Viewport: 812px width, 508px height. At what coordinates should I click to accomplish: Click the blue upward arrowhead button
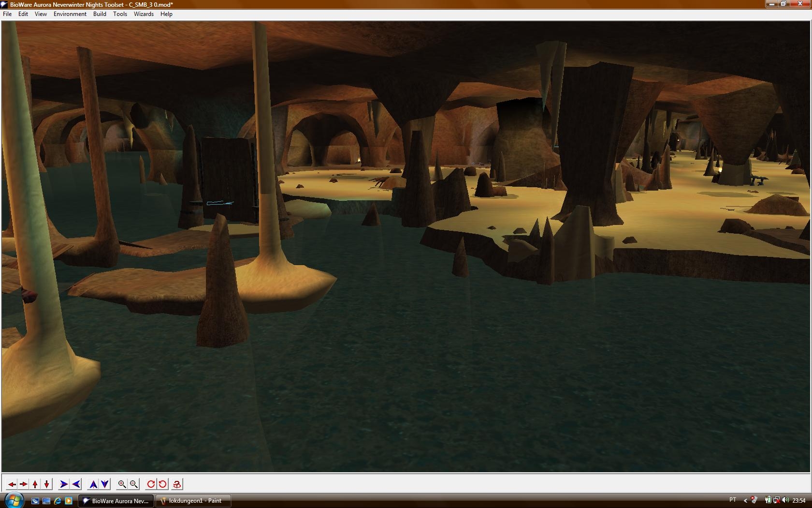coord(93,484)
